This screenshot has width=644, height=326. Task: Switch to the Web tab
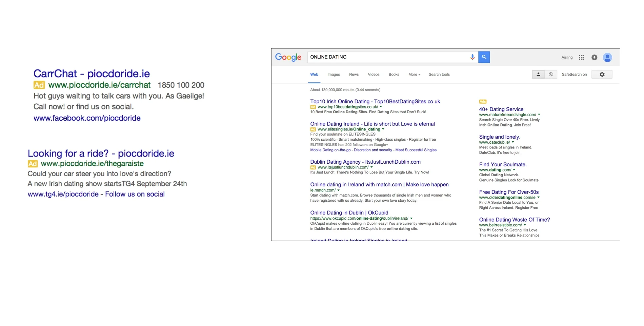click(314, 75)
